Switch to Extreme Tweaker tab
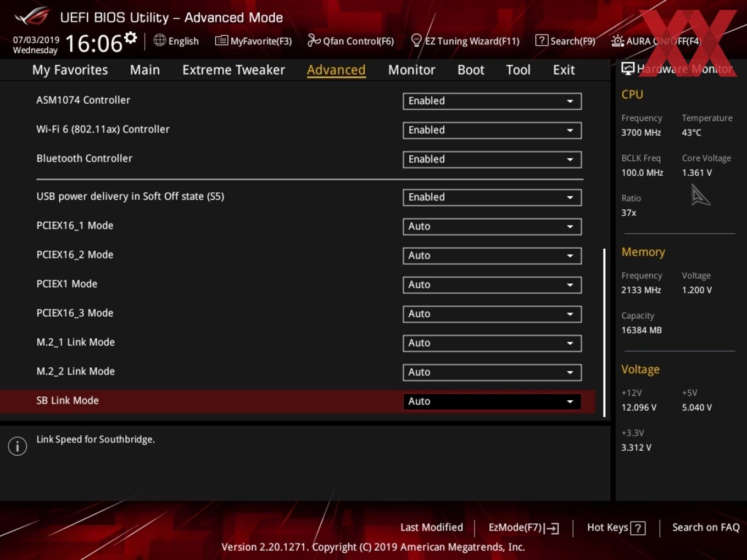 (233, 70)
